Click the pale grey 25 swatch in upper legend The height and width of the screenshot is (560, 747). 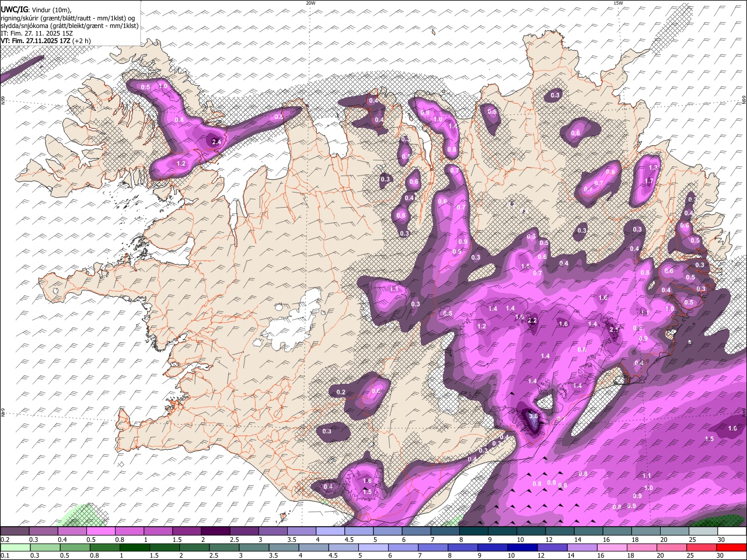(x=703, y=531)
